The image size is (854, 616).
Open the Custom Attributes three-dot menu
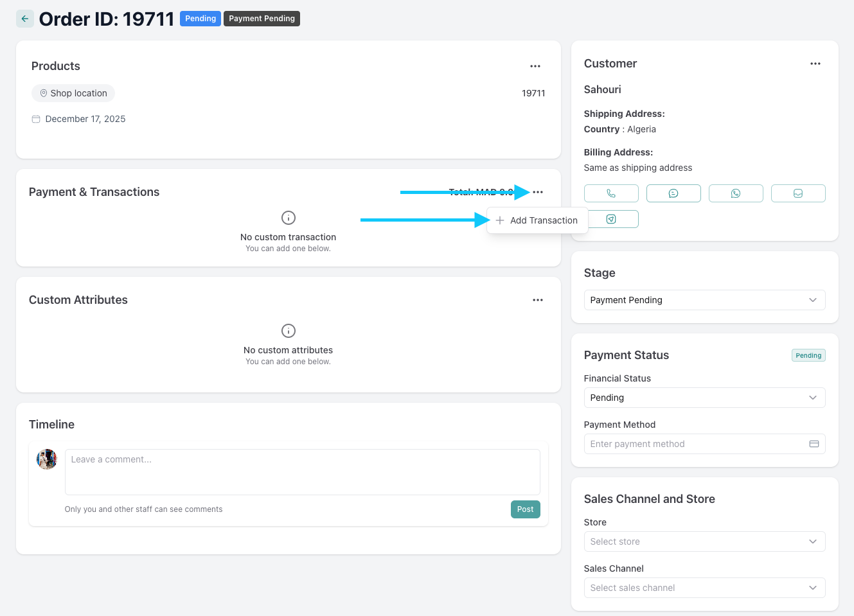[537, 300]
